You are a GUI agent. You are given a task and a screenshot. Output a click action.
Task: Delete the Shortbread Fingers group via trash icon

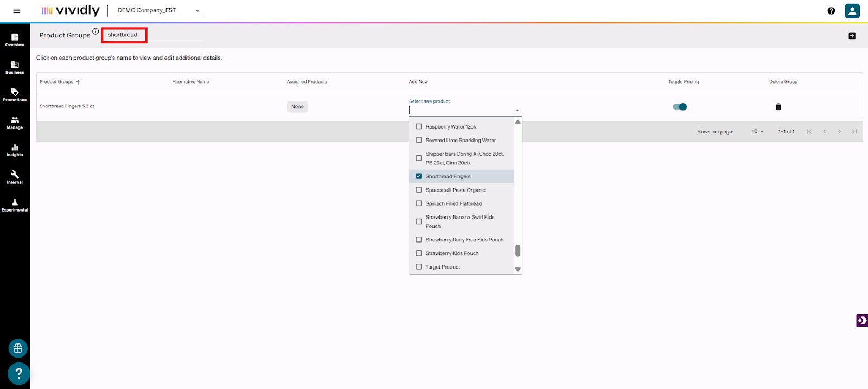coord(778,107)
